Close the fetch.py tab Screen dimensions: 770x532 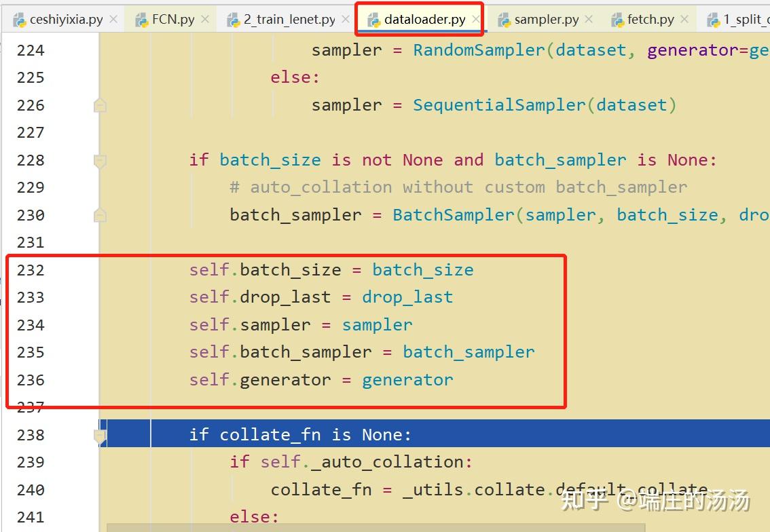tap(684, 19)
